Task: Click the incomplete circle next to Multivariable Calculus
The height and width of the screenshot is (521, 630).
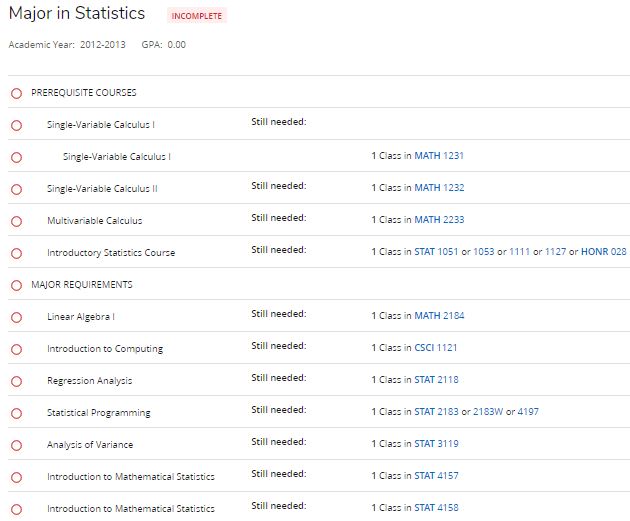Action: coord(16,221)
